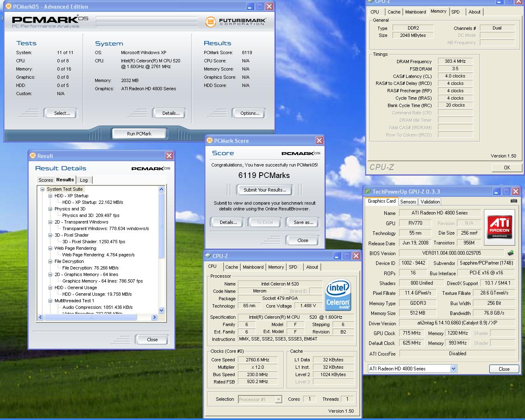The image size is (525, 420).
Task: Select 'Physics and 3D: 209.497 fps' row
Action: 91,215
